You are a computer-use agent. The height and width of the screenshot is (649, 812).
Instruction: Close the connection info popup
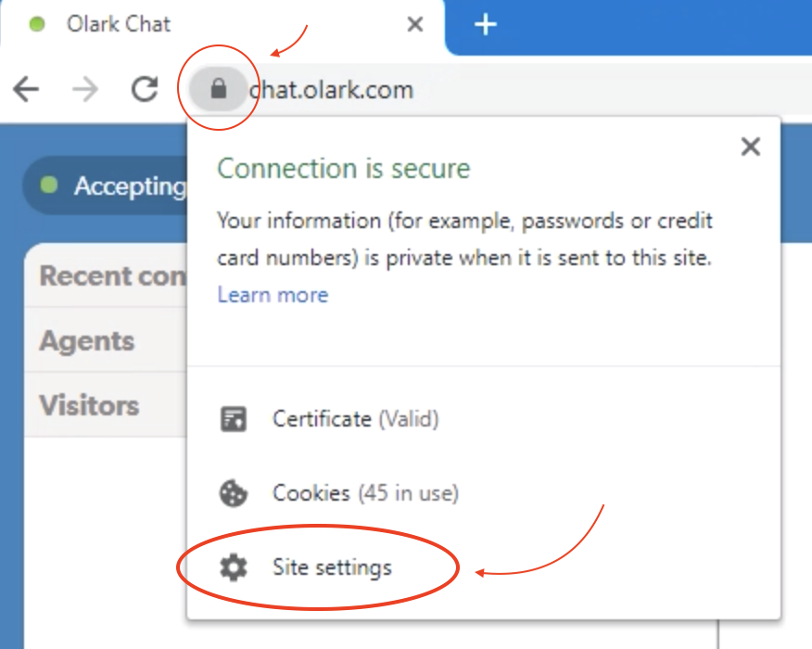[751, 146]
